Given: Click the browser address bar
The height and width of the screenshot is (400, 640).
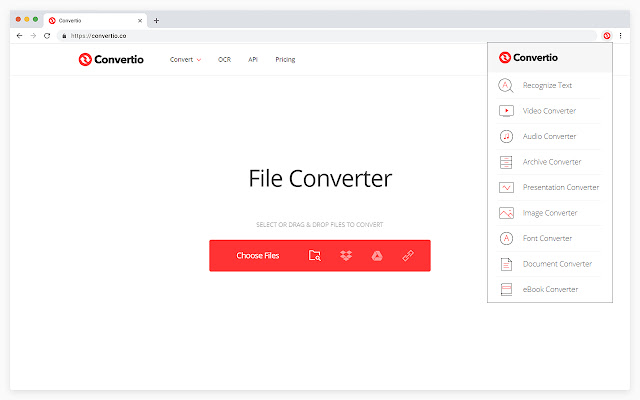Looking at the screenshot, I should click(x=327, y=36).
